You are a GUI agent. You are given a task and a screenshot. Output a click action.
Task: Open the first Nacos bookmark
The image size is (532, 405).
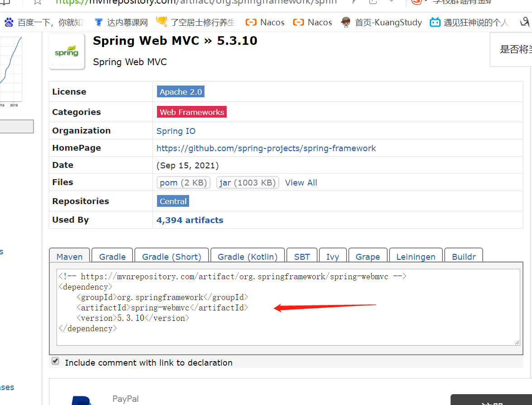[265, 23]
